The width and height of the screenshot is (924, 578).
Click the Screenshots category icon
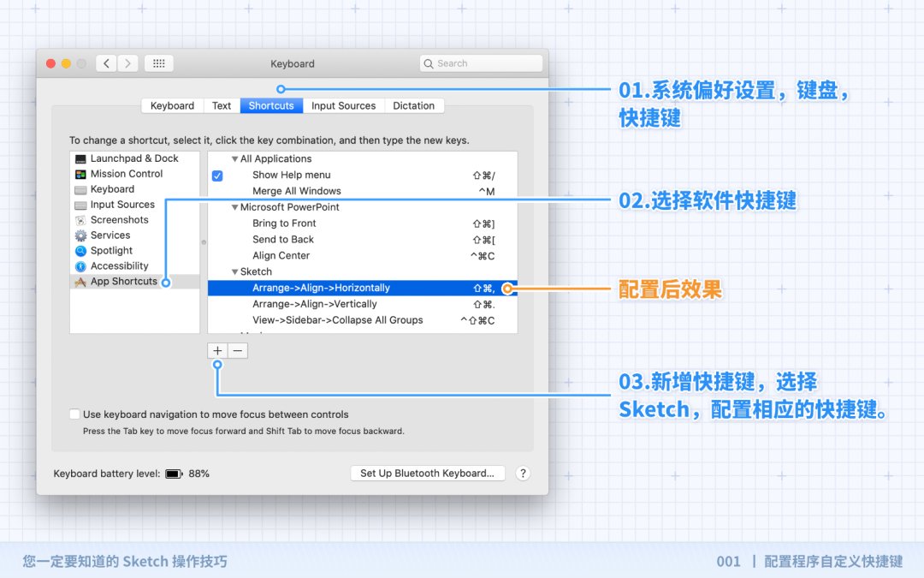point(80,220)
